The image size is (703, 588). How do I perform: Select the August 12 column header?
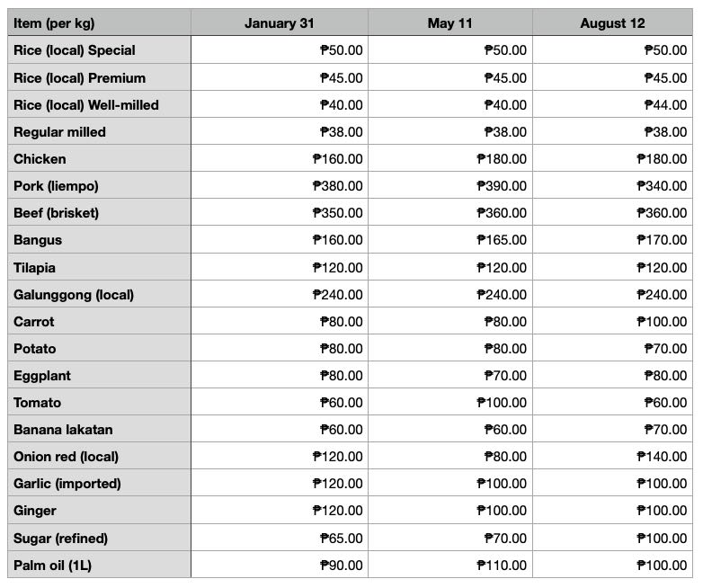612,22
